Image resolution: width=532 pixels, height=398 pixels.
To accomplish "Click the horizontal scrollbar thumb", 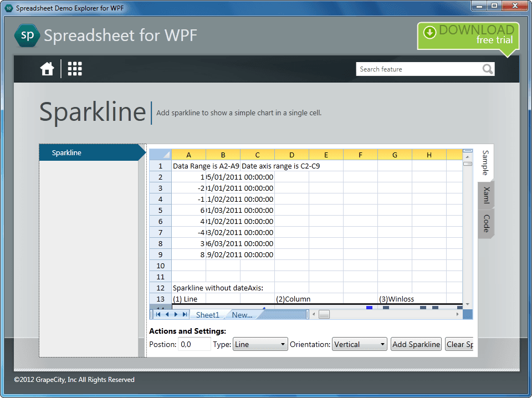I will coord(324,314).
